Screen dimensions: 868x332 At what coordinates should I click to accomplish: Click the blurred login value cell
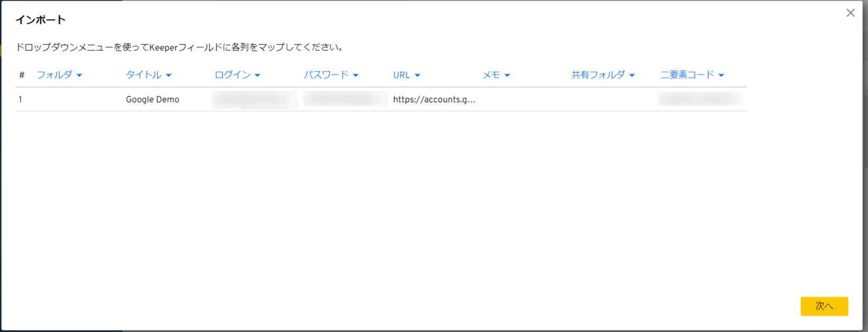(x=254, y=99)
